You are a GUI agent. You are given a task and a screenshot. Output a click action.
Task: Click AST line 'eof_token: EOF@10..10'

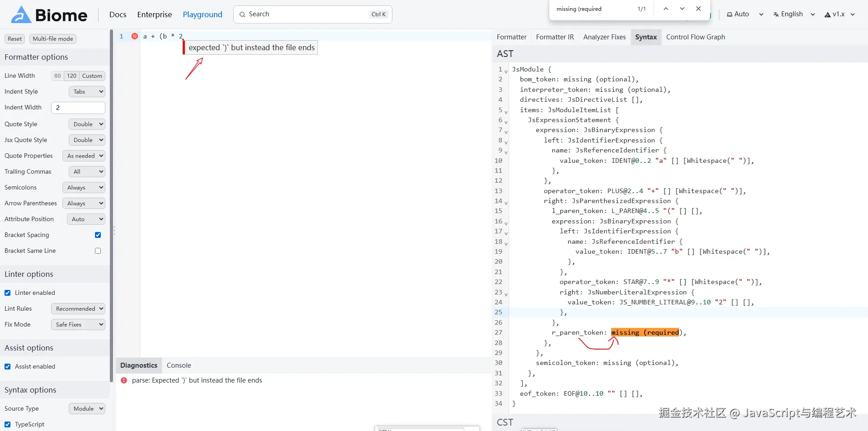(581, 393)
